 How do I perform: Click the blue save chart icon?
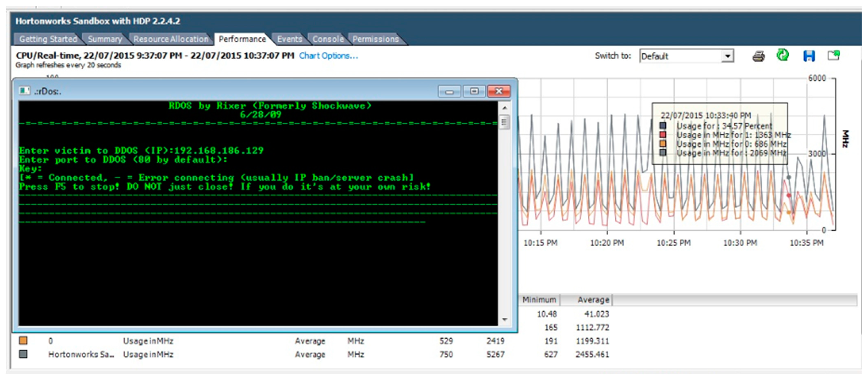coord(809,56)
